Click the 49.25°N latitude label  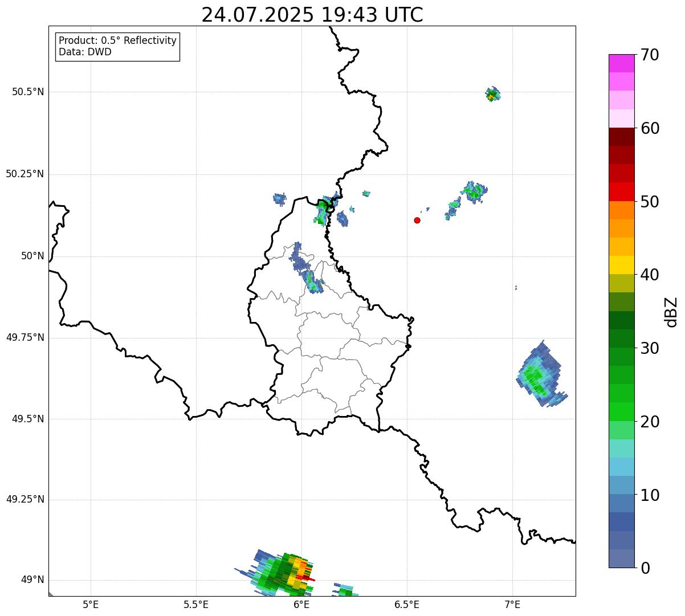(x=25, y=500)
